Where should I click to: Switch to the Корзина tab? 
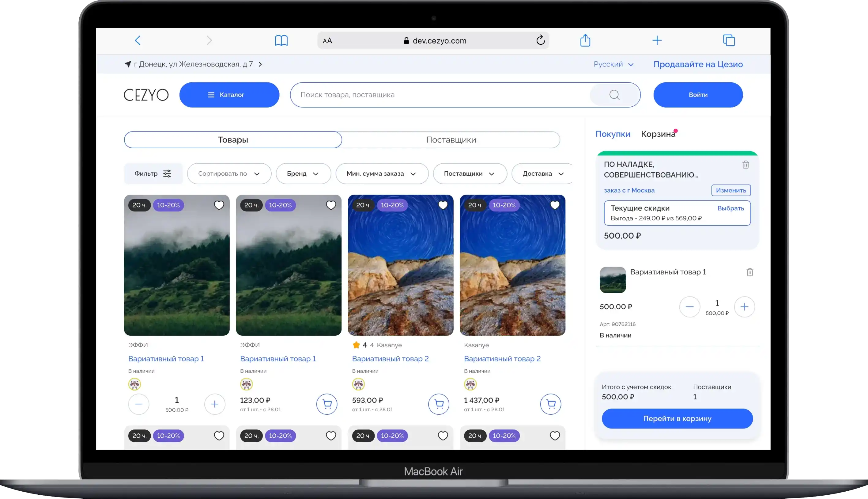(658, 134)
